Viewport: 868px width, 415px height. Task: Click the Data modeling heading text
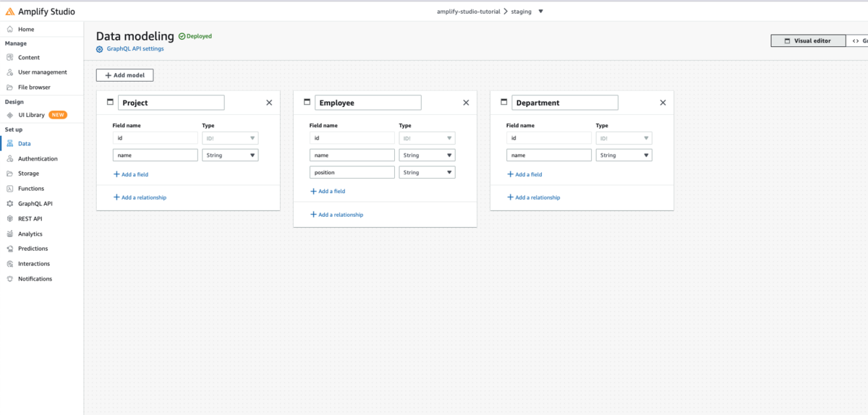pos(135,36)
